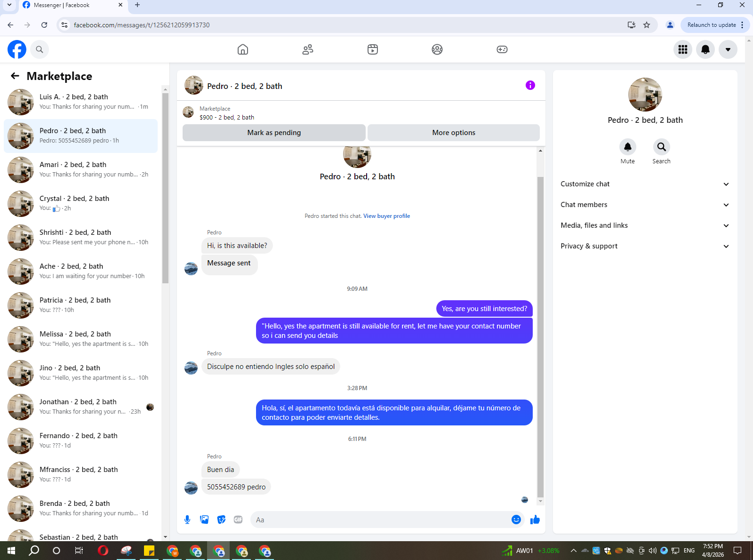Image resolution: width=753 pixels, height=560 pixels.
Task: Click the message input field
Action: (381, 520)
